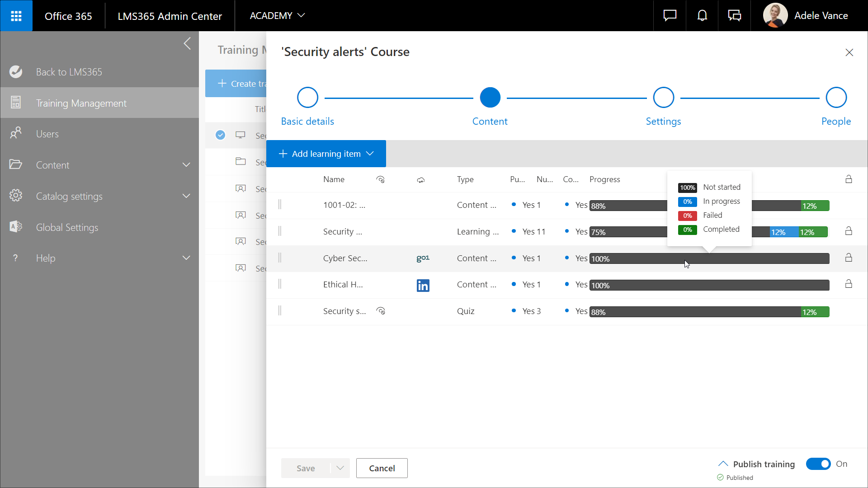Click the Cancel button
Screen dimensions: 868x488
tap(382, 468)
